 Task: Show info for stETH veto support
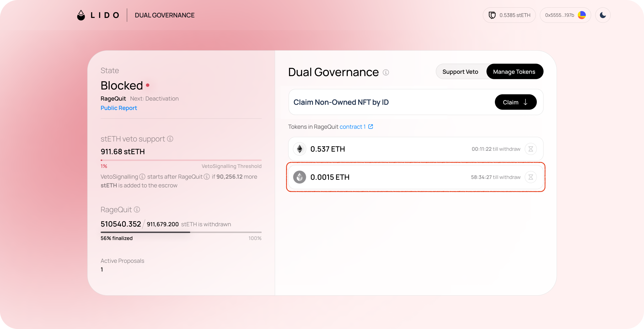170,139
